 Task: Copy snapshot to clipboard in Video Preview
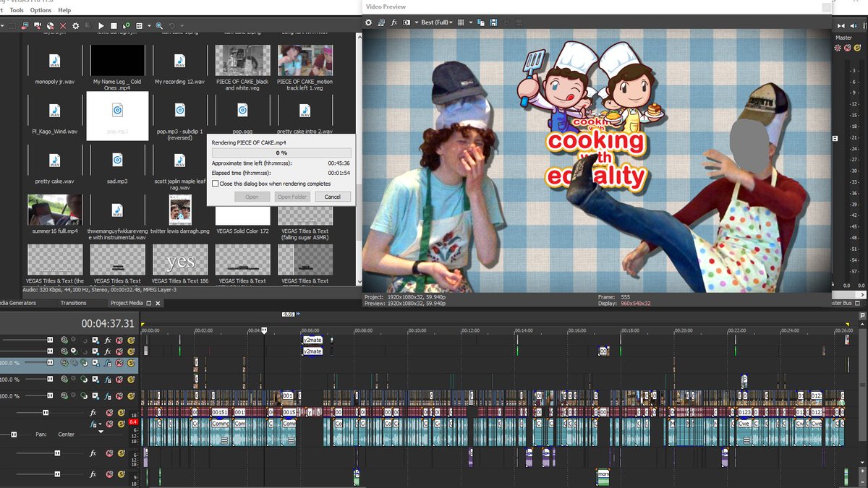click(x=482, y=23)
